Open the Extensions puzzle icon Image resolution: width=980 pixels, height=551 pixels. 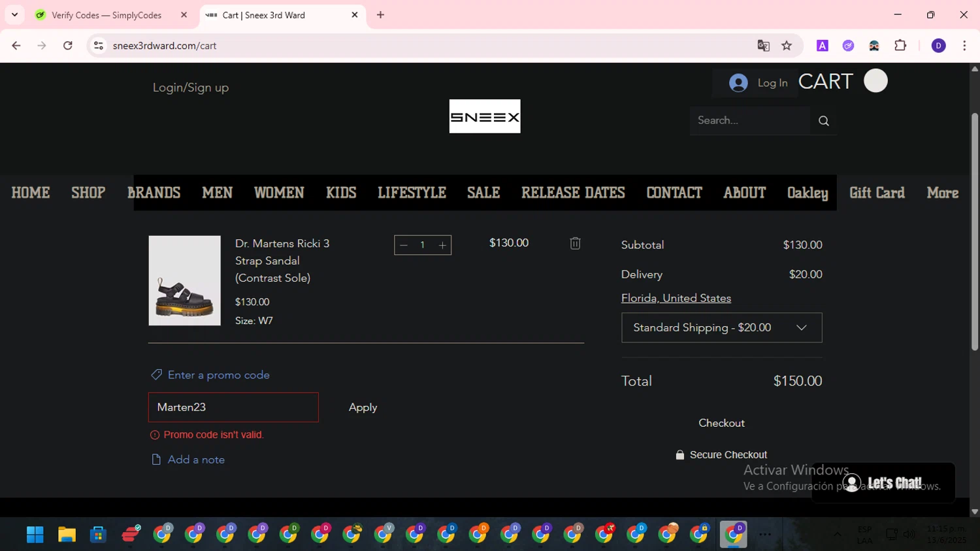[x=900, y=46]
